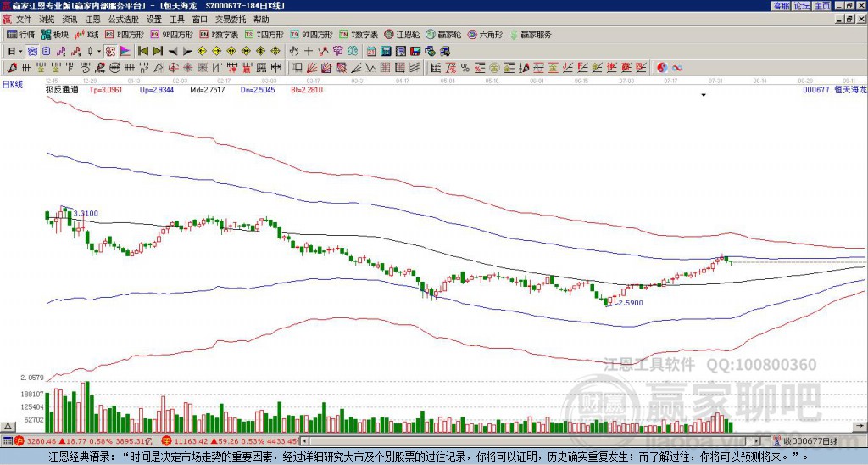Click the 金 circle gold icon
868x465 pixels.
(494, 68)
